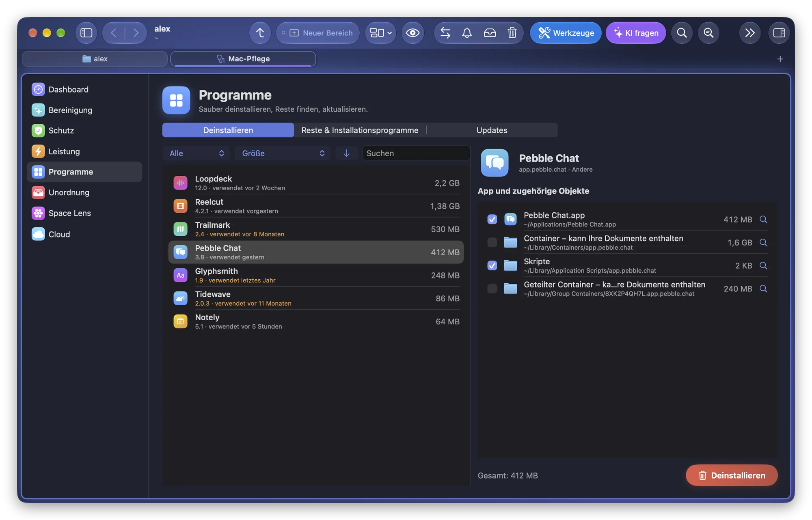Switch to the Updates tab
812x520 pixels.
point(492,130)
